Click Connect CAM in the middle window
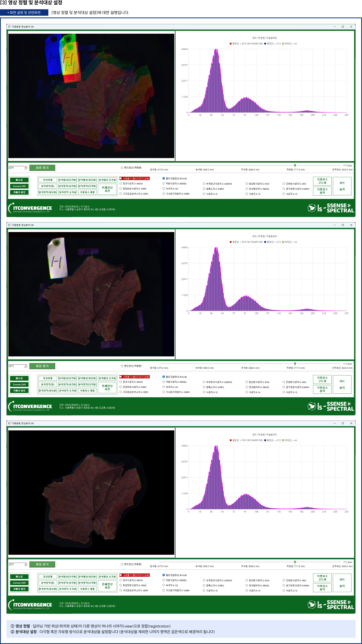The width and height of the screenshot is (362, 644). (19, 384)
